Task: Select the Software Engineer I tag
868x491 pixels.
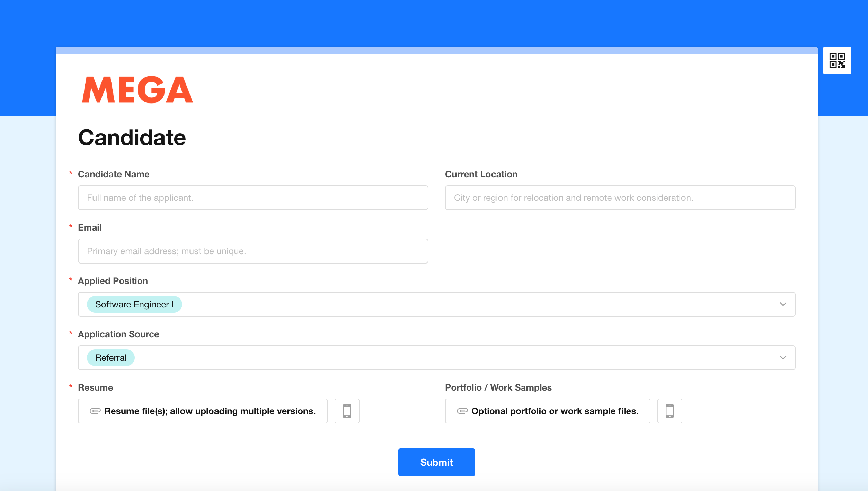Action: 134,304
